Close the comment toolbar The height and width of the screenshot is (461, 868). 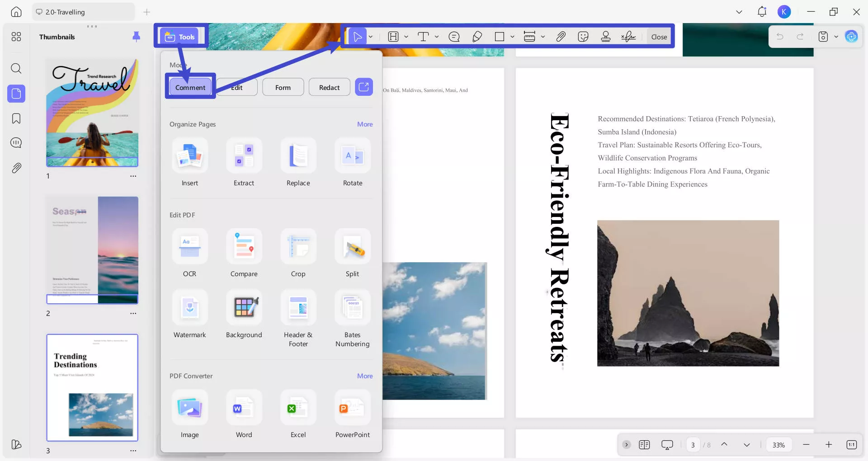coord(659,37)
